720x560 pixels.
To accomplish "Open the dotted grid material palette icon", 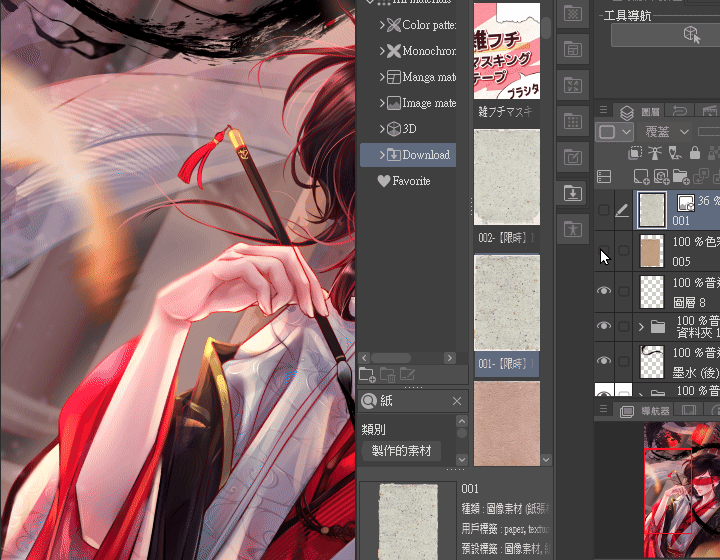I will tap(573, 121).
